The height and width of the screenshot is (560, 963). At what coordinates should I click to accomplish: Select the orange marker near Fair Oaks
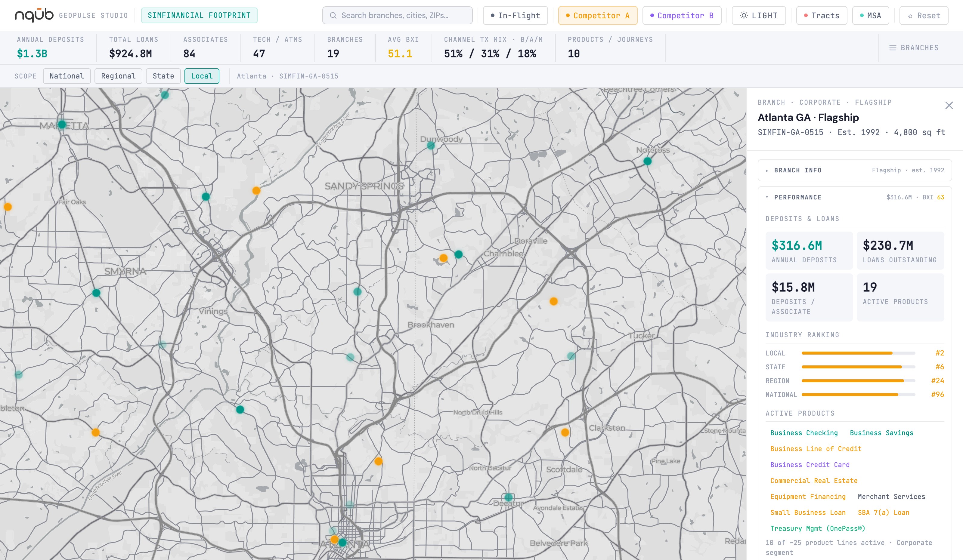(8, 207)
